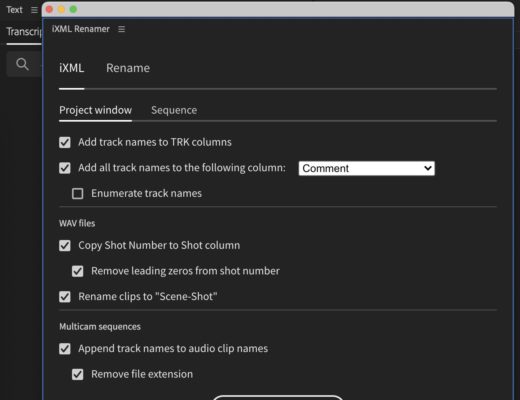Close the iXML Renamer window
Image resolution: width=520 pixels, height=400 pixels.
49,9
